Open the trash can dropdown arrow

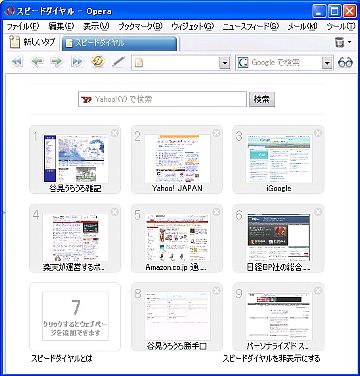tap(349, 42)
